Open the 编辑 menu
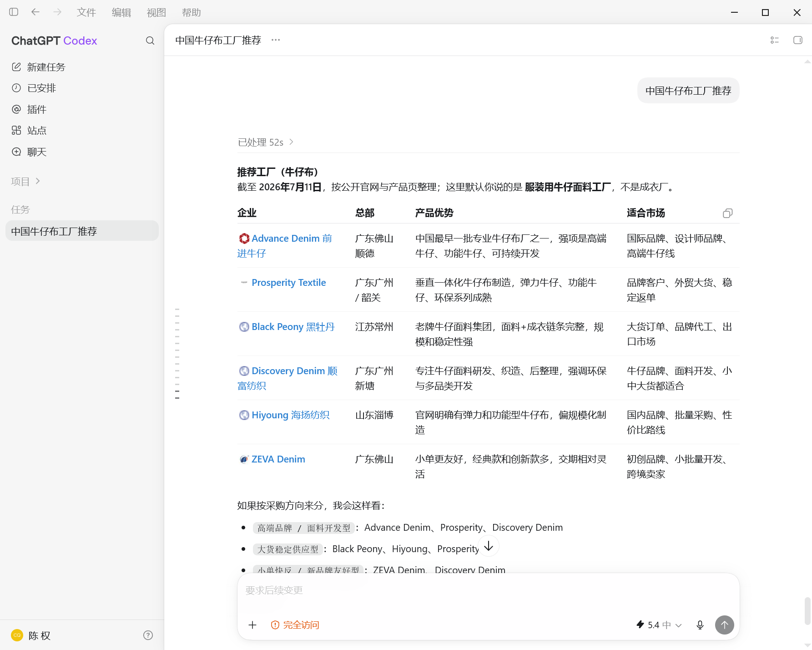This screenshot has width=812, height=650. pos(121,12)
